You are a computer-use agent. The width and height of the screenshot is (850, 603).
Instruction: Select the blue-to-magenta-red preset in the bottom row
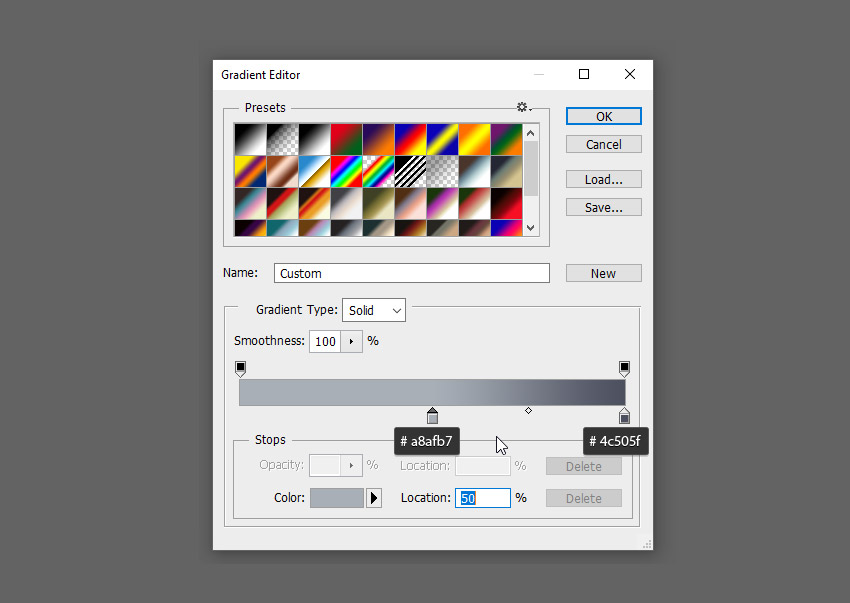[506, 228]
